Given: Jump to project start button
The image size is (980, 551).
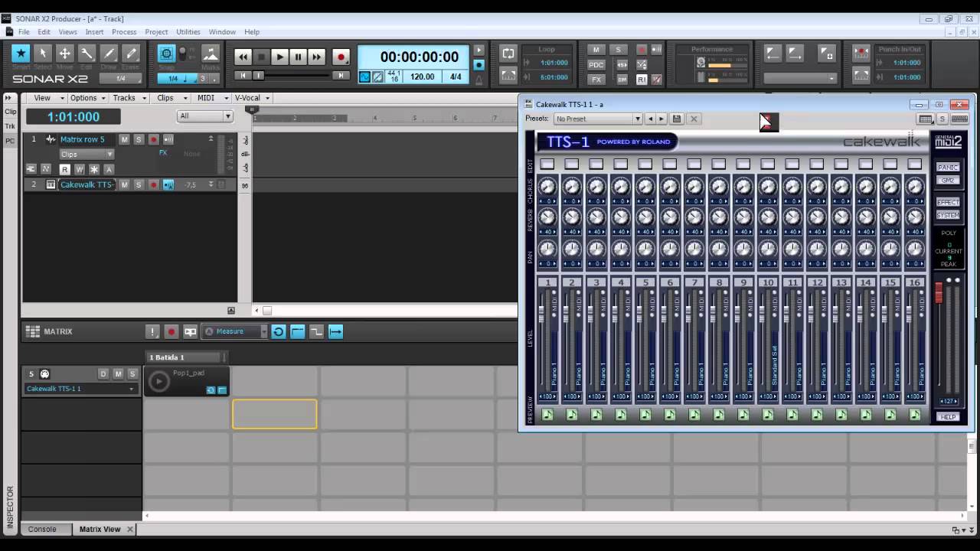Looking at the screenshot, I should pyautogui.click(x=243, y=76).
